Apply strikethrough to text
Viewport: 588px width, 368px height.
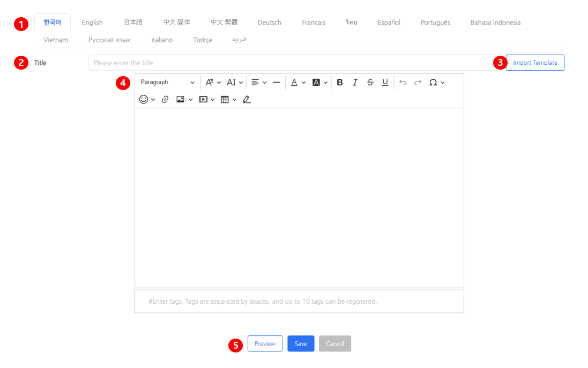(370, 82)
